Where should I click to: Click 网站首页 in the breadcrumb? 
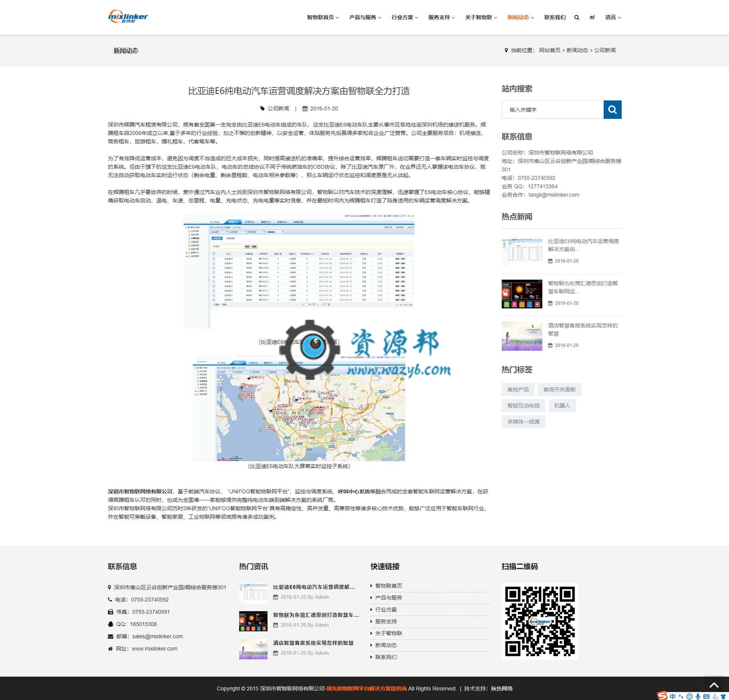(550, 50)
